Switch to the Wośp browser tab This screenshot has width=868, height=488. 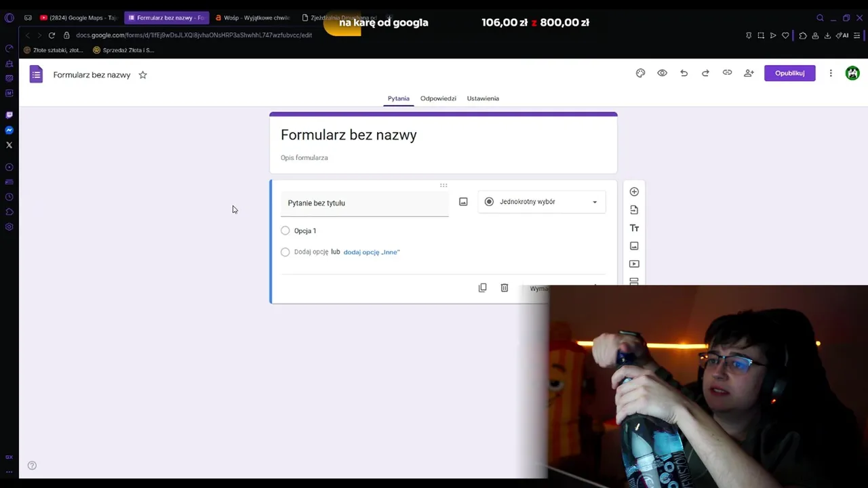[252, 18]
